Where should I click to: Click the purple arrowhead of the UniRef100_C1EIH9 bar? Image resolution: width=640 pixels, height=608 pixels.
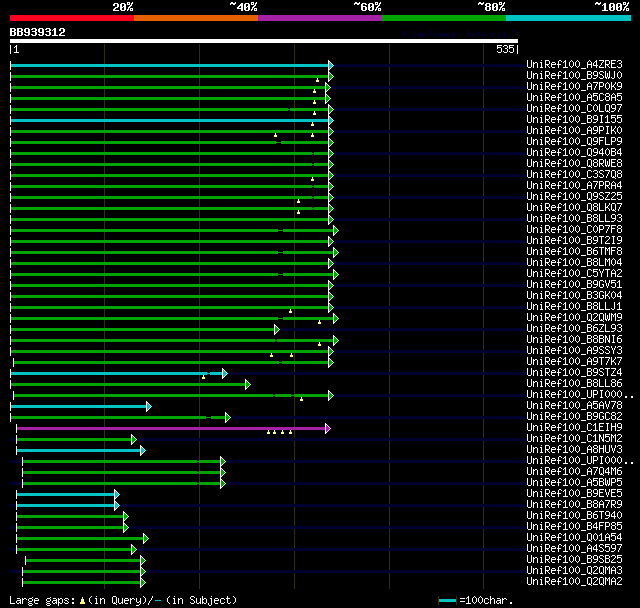[328, 428]
